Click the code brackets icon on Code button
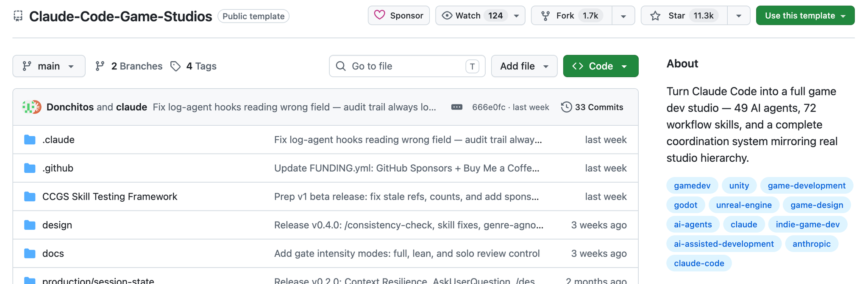868x284 pixels. [x=578, y=66]
